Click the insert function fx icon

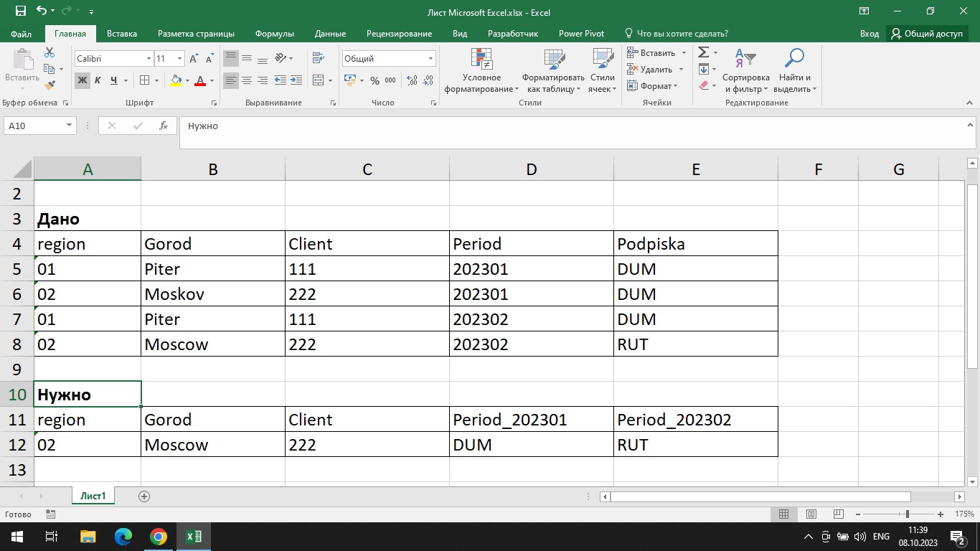coord(164,126)
